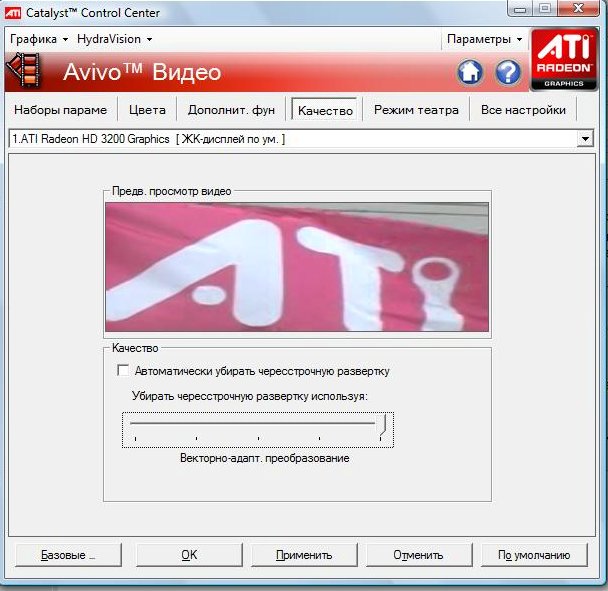This screenshot has width=608, height=591.
Task: Enable automatic deinterlacing checkbox
Action: click(123, 370)
